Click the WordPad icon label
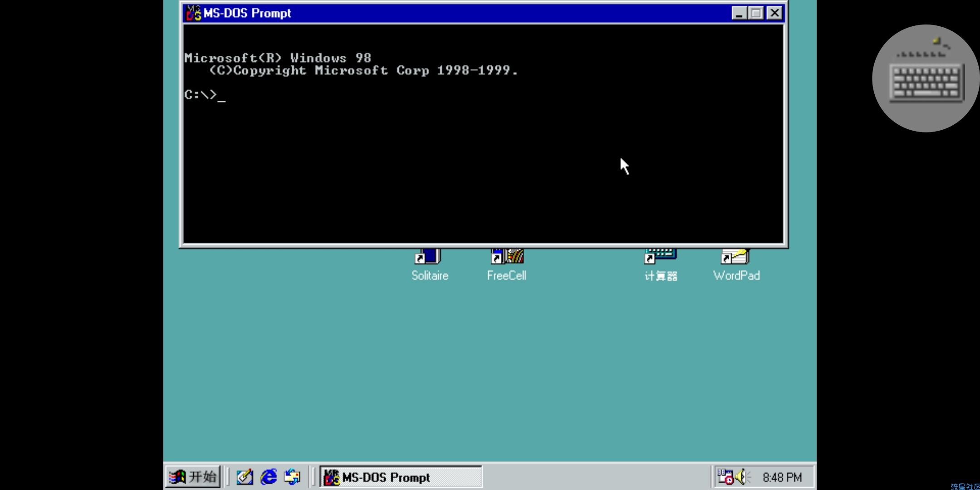 pyautogui.click(x=736, y=275)
